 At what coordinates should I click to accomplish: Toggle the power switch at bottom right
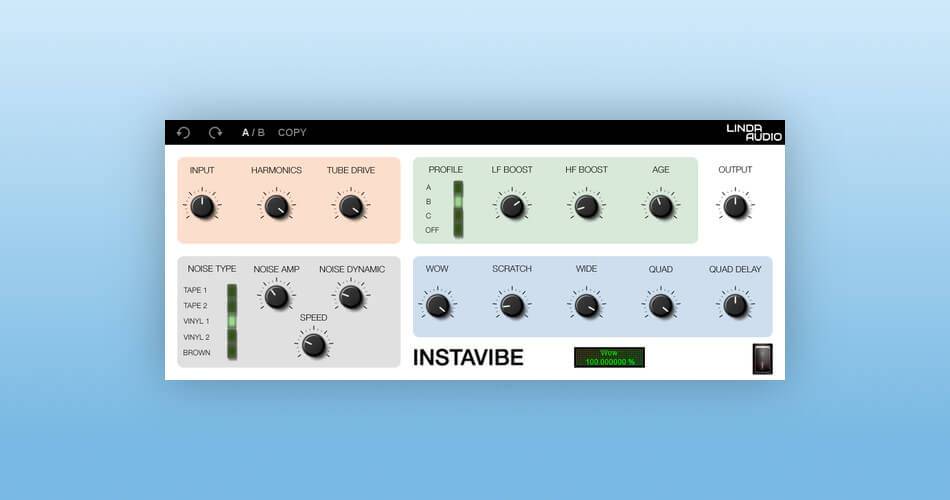tap(763, 359)
